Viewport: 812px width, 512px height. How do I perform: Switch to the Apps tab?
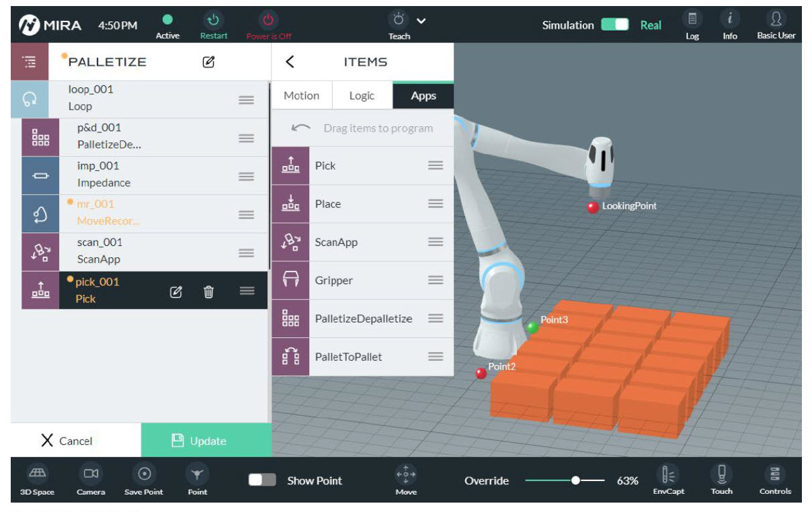423,95
